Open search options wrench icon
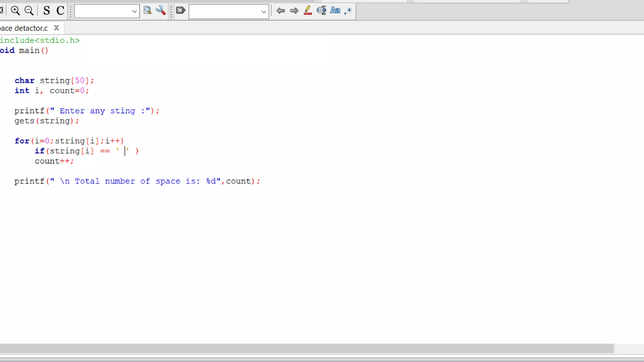 pyautogui.click(x=161, y=10)
